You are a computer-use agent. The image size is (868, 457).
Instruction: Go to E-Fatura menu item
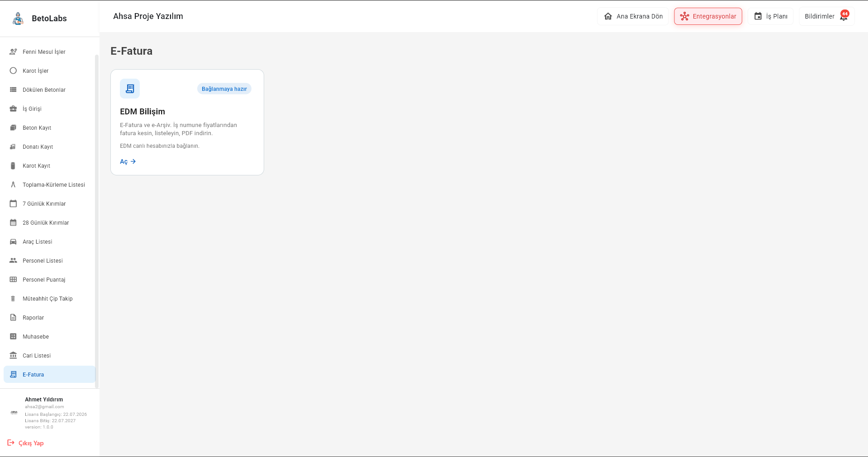click(49, 374)
